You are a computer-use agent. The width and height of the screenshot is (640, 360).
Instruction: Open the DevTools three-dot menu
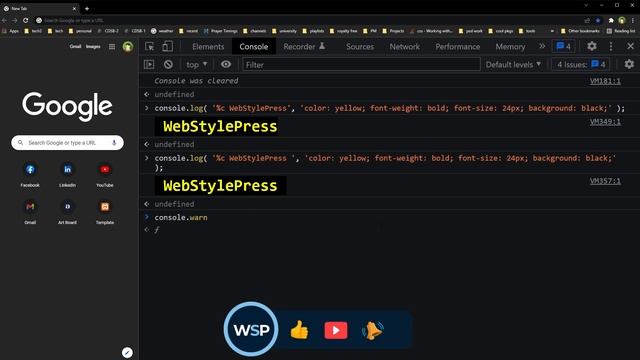611,47
